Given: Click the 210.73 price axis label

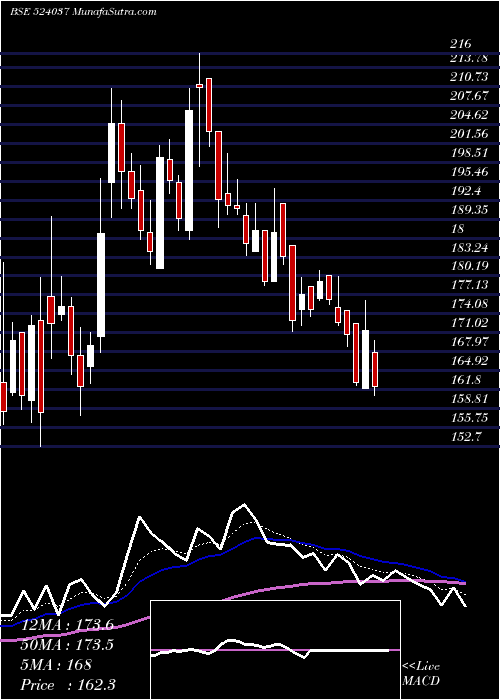Looking at the screenshot, I should tap(469, 77).
